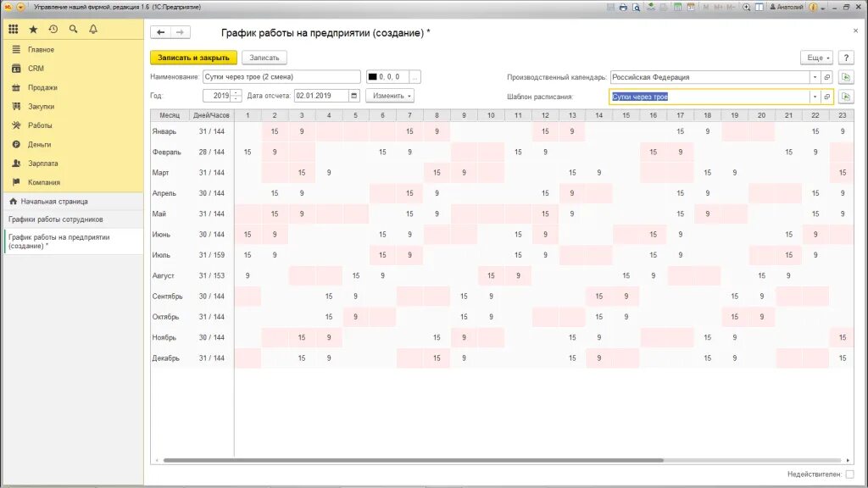
Task: Select the Август row label
Action: click(164, 275)
